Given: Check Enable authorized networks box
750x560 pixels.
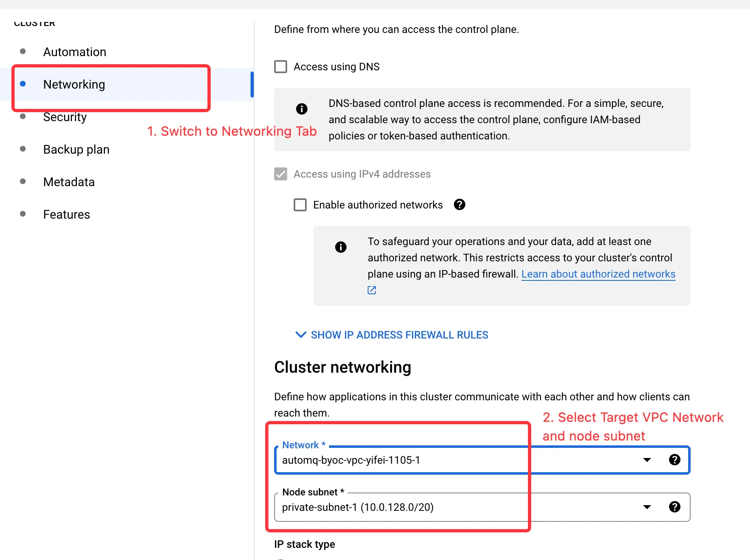Looking at the screenshot, I should [300, 205].
